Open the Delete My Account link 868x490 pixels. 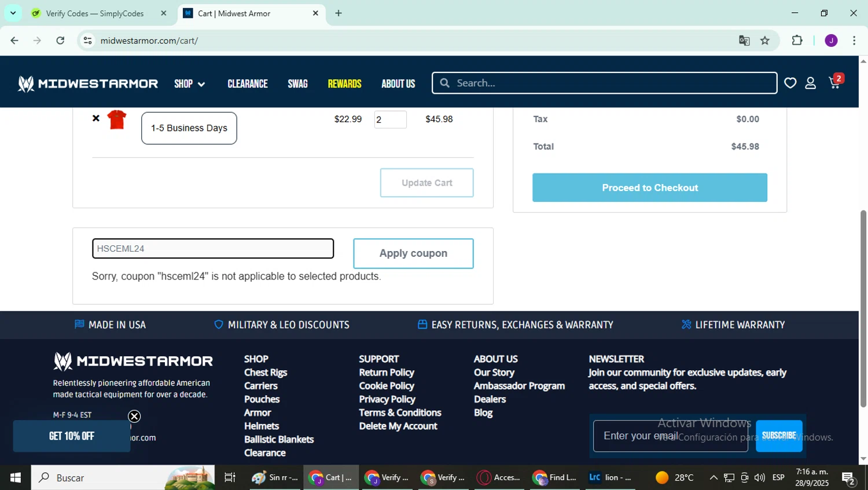coord(398,426)
